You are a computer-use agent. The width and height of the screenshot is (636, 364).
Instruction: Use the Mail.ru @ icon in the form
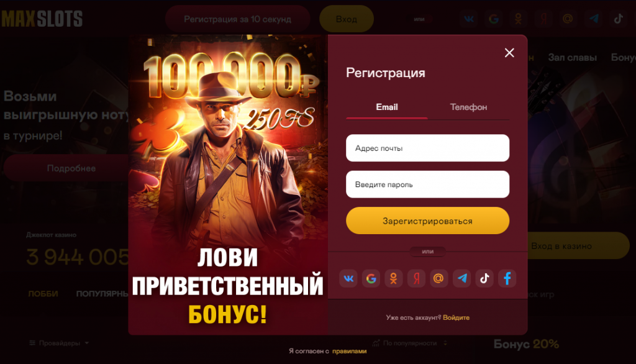click(x=439, y=278)
